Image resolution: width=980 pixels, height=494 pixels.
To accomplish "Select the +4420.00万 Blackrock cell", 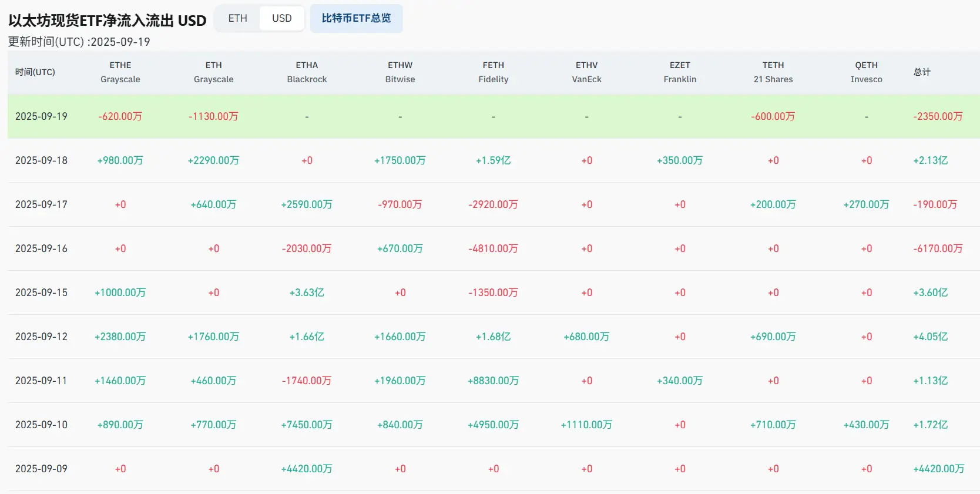I will coord(307,469).
